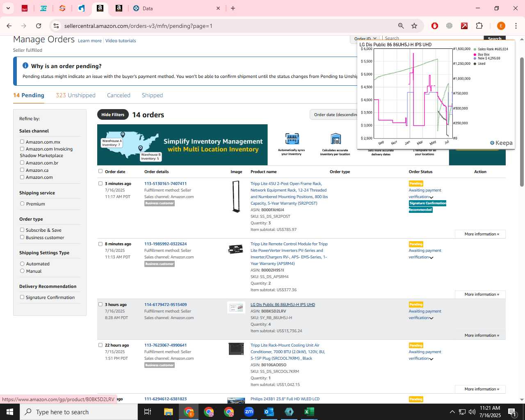Screen dimensions: 525x420
Task: Check the Business customer order type filter
Action: point(22,237)
